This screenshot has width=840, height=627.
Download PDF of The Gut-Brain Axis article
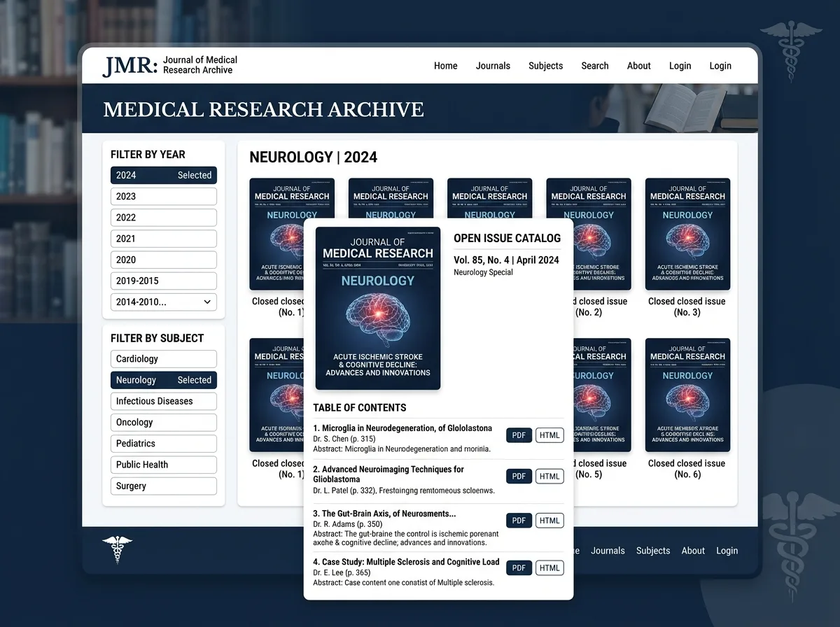pos(519,521)
